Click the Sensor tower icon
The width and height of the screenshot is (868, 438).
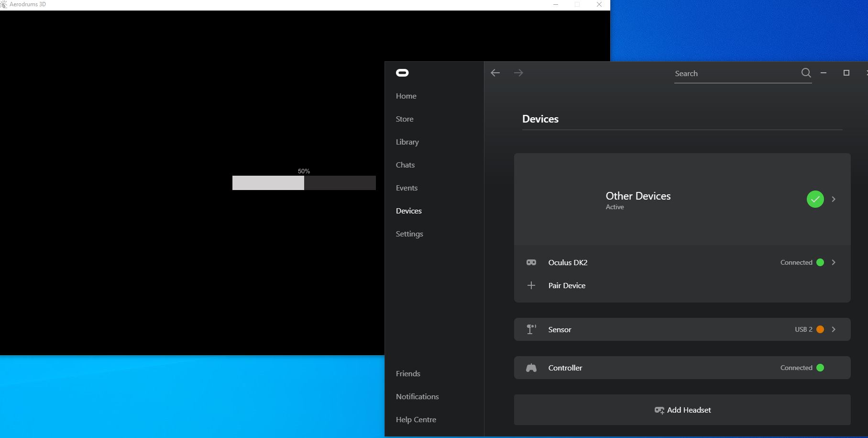coord(531,329)
